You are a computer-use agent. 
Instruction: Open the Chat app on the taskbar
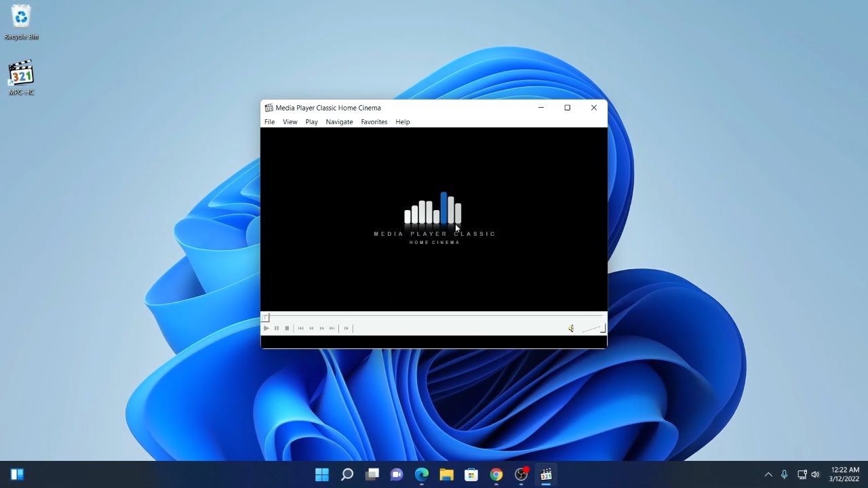point(397,474)
